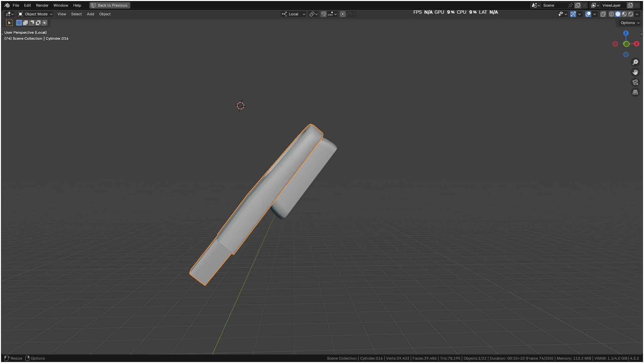Screen dimensions: 644x363
Task: Select rendered viewport shading mode
Action: (631, 14)
